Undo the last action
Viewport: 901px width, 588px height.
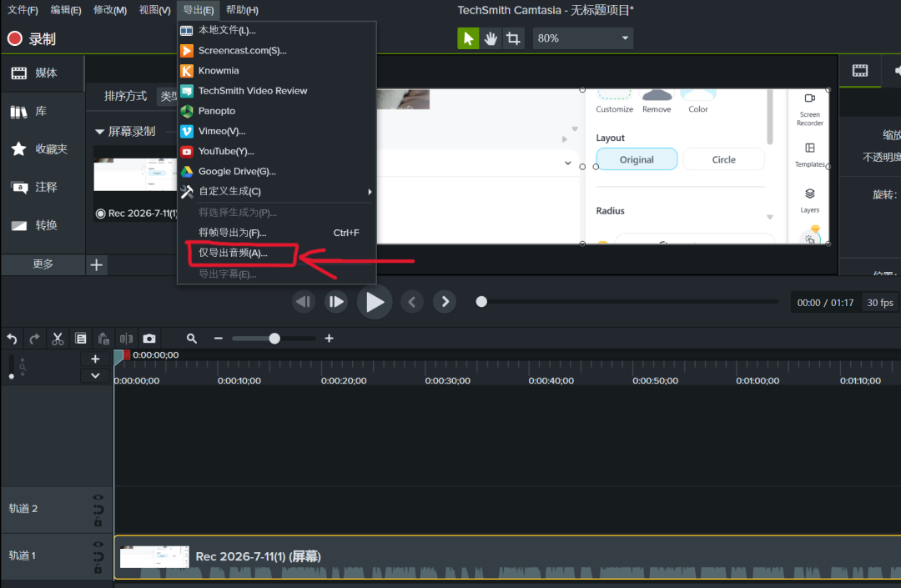coord(12,339)
